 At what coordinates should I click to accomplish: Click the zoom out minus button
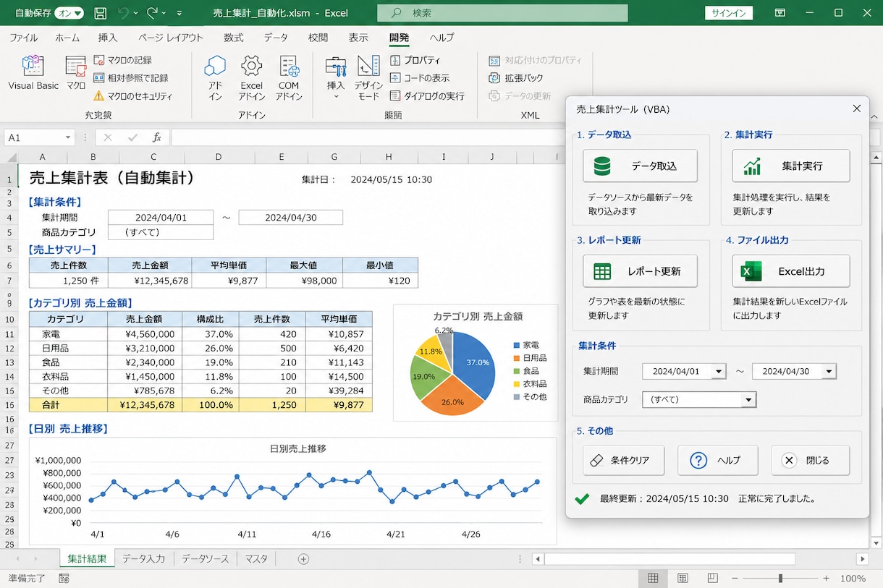tap(735, 579)
